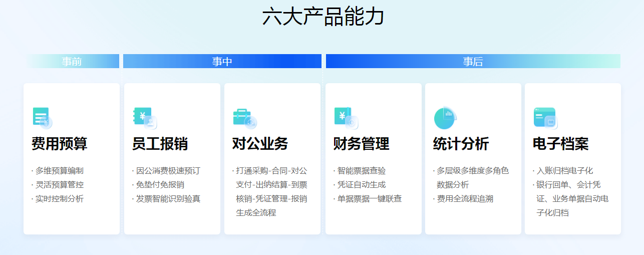Image resolution: width=644 pixels, height=255 pixels.
Task: Click the 入账归档电子化 bullet text
Action: (x=565, y=171)
